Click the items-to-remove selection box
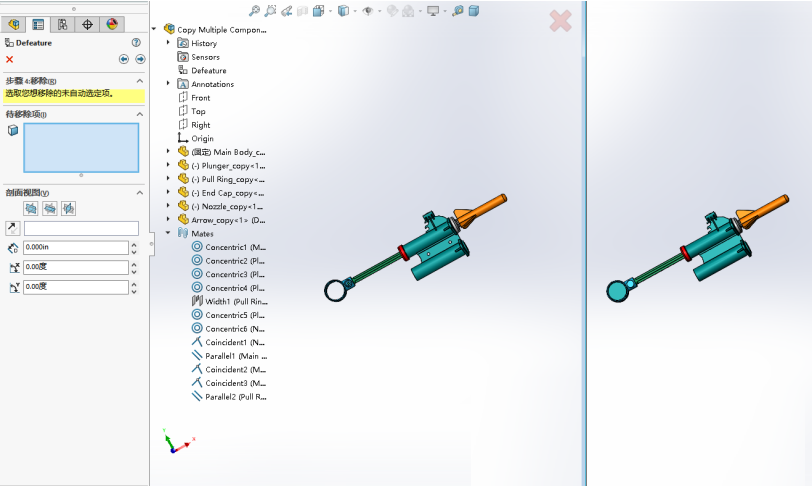Screen dimensions: 812x486 (81, 147)
